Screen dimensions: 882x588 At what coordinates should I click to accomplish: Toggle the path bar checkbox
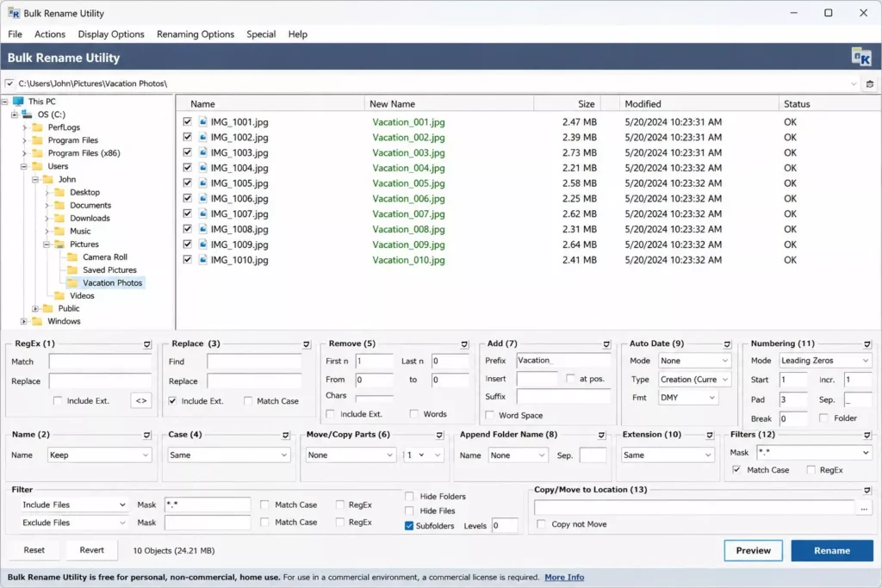9,84
